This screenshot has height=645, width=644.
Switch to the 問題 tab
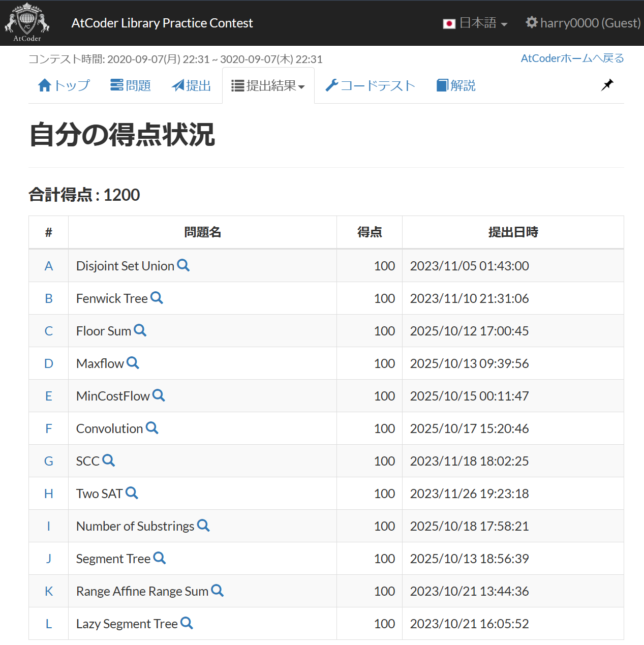coord(131,86)
